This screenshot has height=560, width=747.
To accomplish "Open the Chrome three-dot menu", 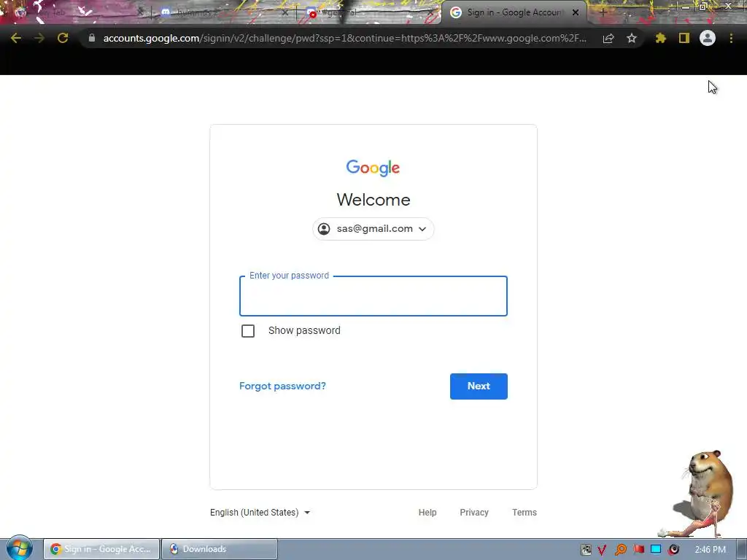I will [x=731, y=38].
